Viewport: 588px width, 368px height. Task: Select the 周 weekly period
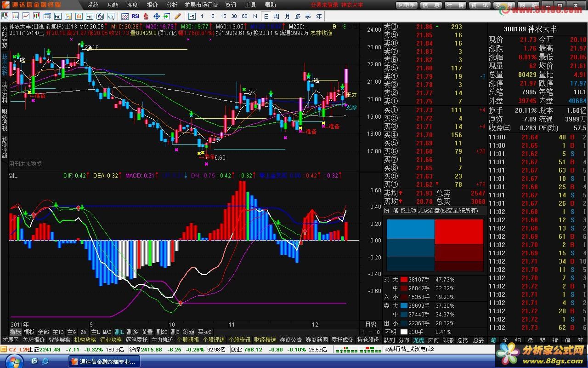[x=277, y=16]
